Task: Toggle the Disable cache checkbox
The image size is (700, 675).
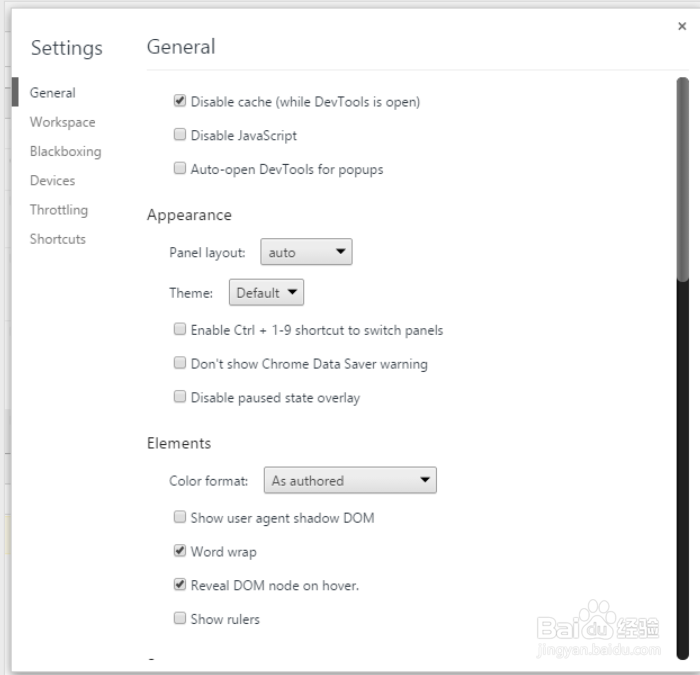Action: pyautogui.click(x=180, y=101)
